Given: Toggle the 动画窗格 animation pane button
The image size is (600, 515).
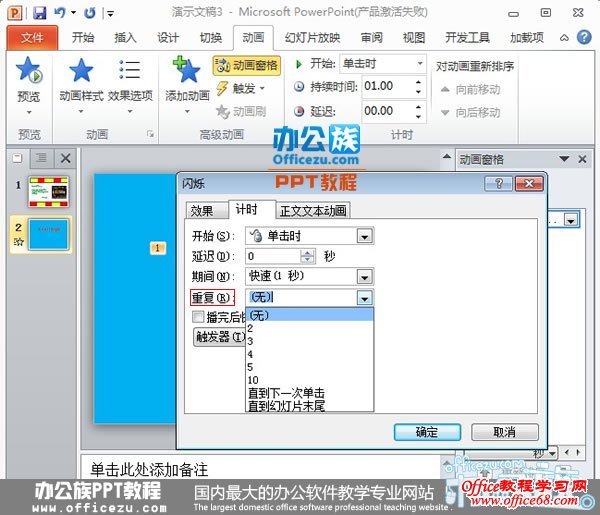Looking at the screenshot, I should 246,65.
